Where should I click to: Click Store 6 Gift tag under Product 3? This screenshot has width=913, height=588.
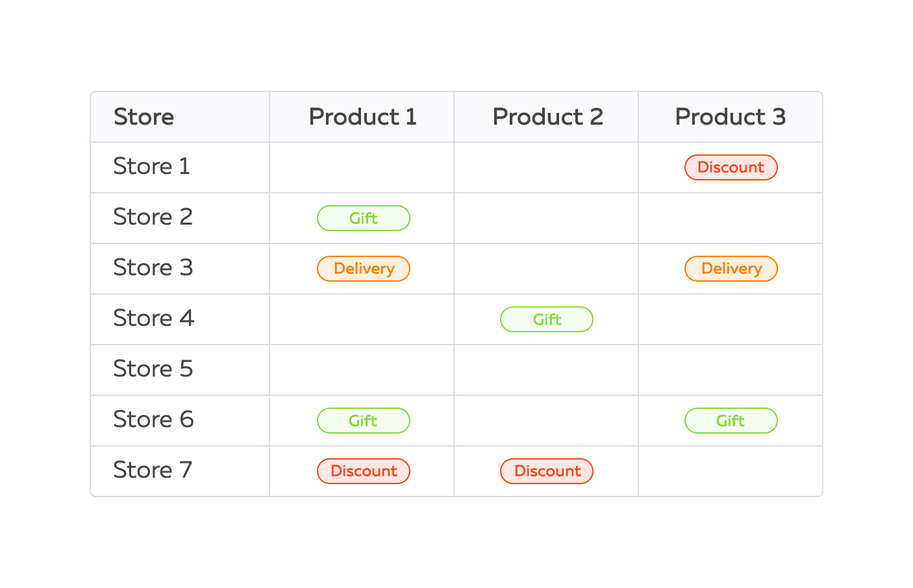point(731,421)
